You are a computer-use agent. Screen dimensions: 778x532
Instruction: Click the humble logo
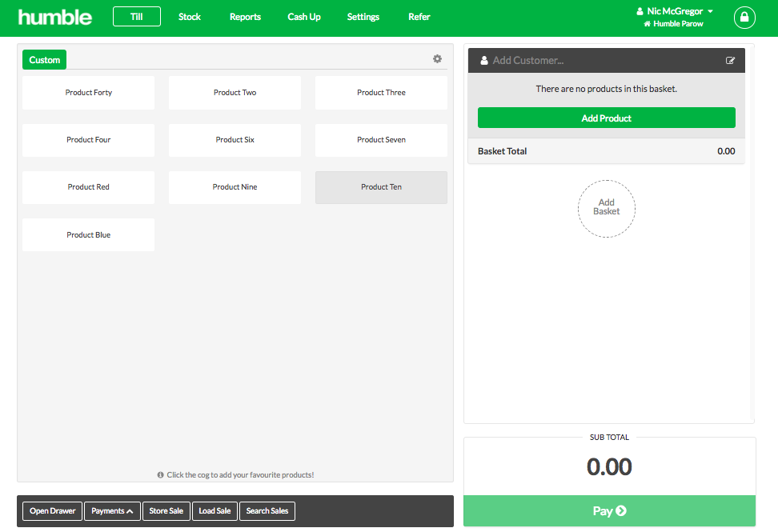tap(55, 17)
